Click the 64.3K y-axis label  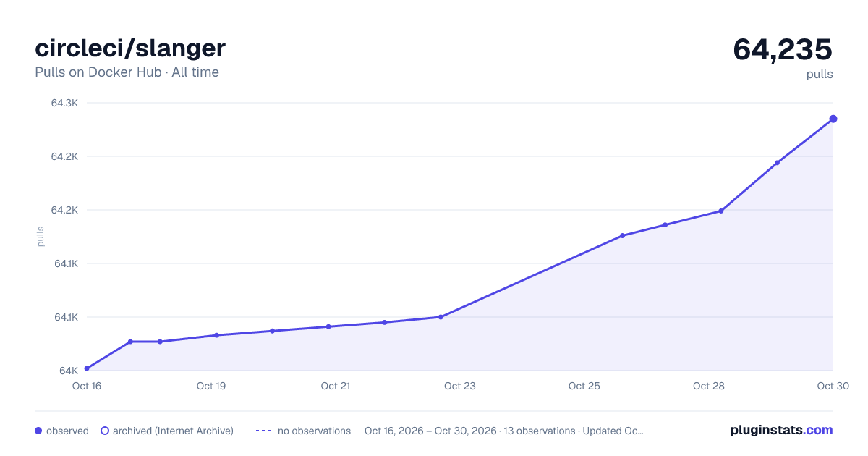[64, 103]
